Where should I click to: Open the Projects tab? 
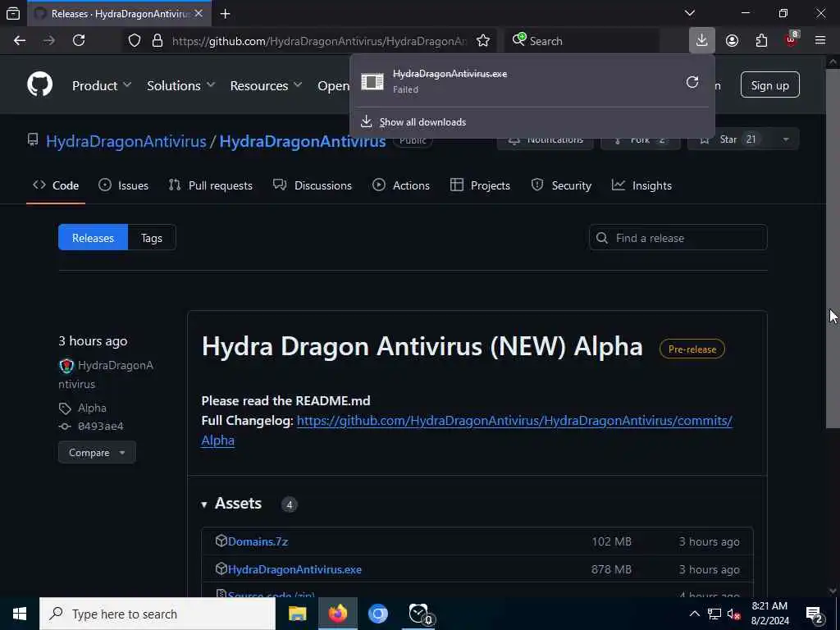coord(480,185)
